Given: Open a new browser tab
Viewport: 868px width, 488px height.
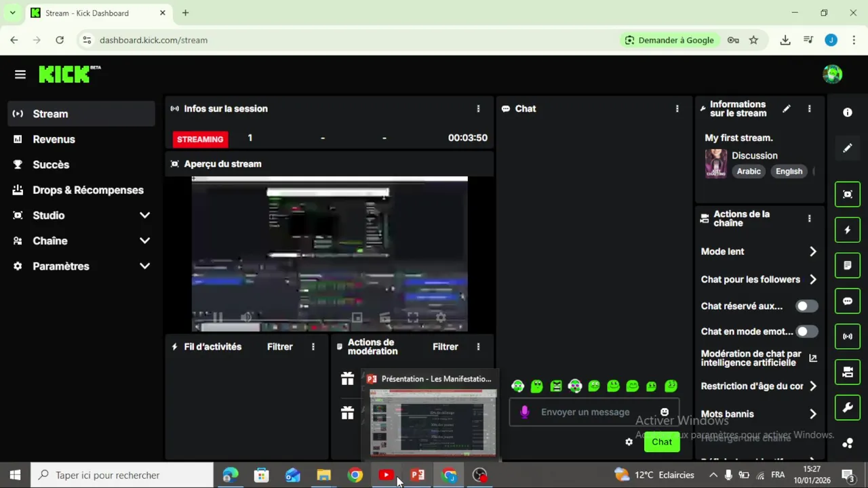Looking at the screenshot, I should click(x=185, y=13).
